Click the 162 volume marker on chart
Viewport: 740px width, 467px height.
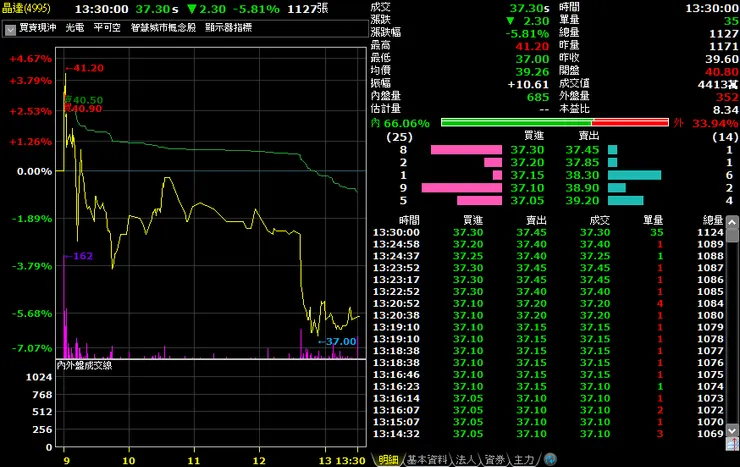pos(79,256)
